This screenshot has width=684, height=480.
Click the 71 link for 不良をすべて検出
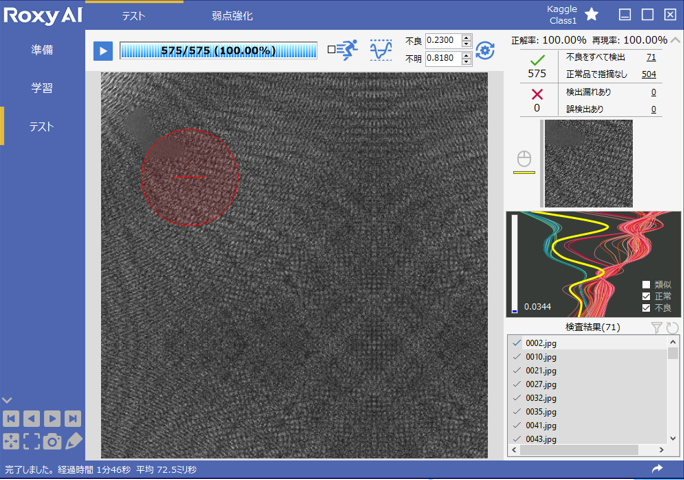click(x=651, y=58)
